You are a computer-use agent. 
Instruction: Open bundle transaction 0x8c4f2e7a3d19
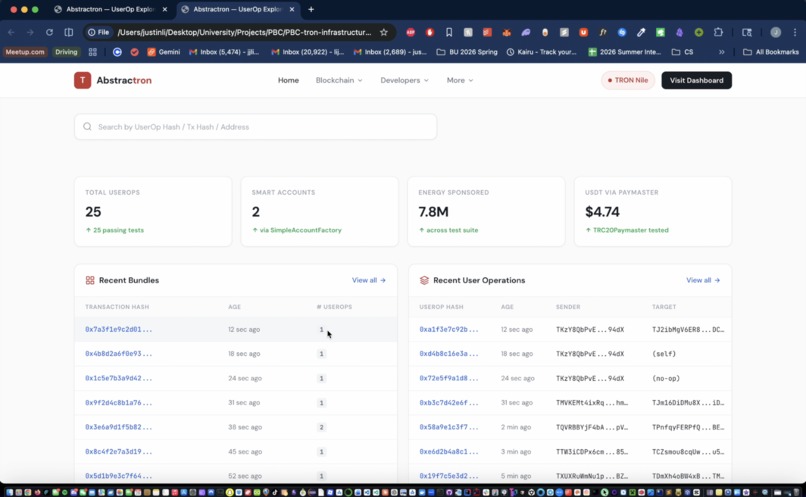118,451
